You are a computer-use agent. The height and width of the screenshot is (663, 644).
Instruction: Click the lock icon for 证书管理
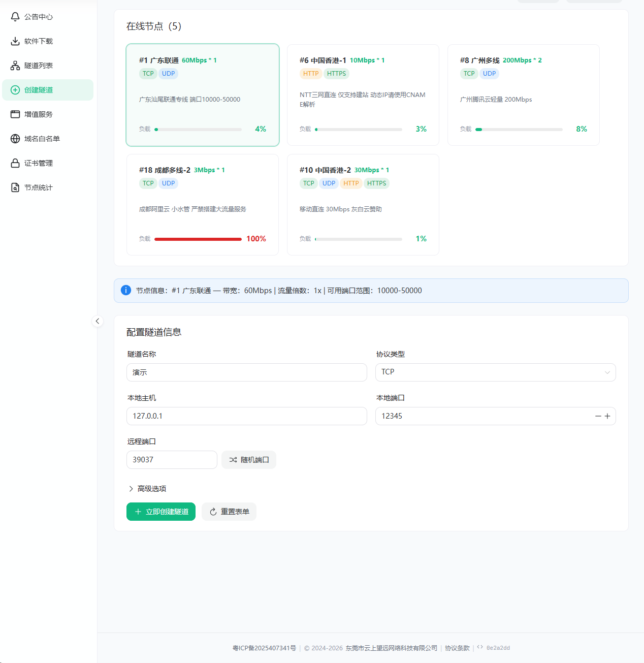15,163
